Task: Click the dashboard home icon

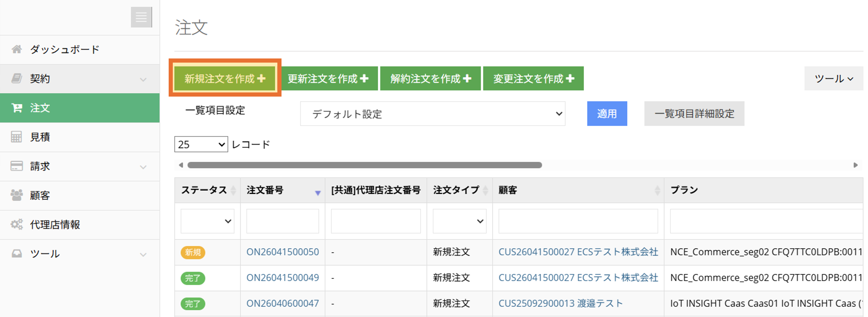Action: coord(17,50)
